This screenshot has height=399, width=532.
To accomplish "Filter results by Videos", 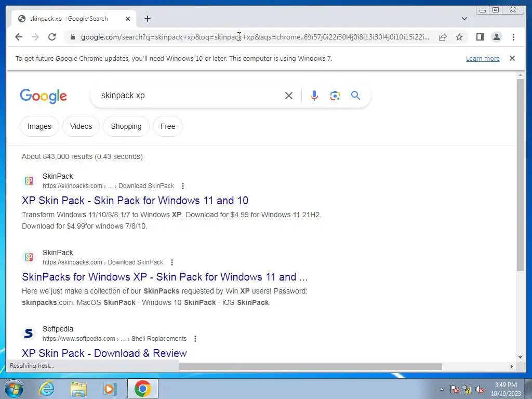I will click(x=81, y=126).
